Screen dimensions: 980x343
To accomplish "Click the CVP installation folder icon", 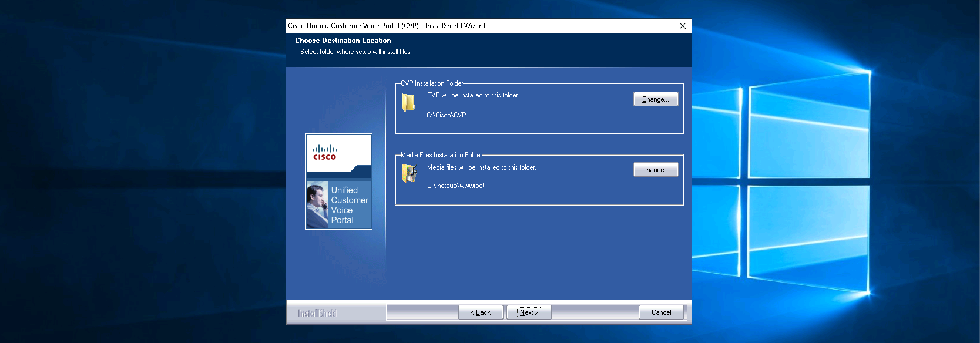I will pos(408,103).
